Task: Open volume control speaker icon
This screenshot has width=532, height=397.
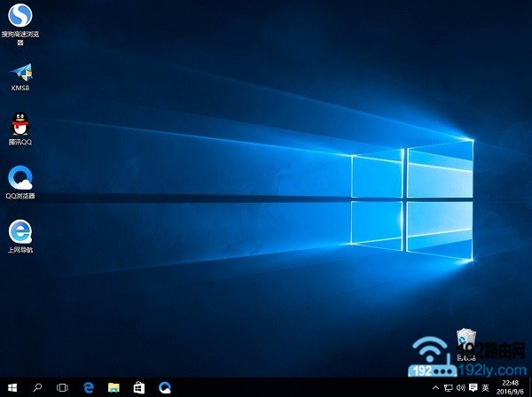Action: pyautogui.click(x=461, y=387)
